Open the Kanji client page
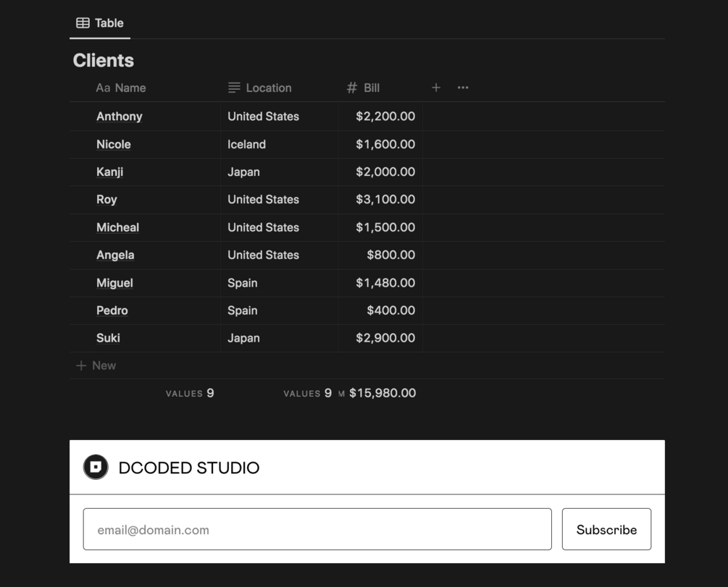Screen dimensions: 728x587 pyautogui.click(x=110, y=172)
